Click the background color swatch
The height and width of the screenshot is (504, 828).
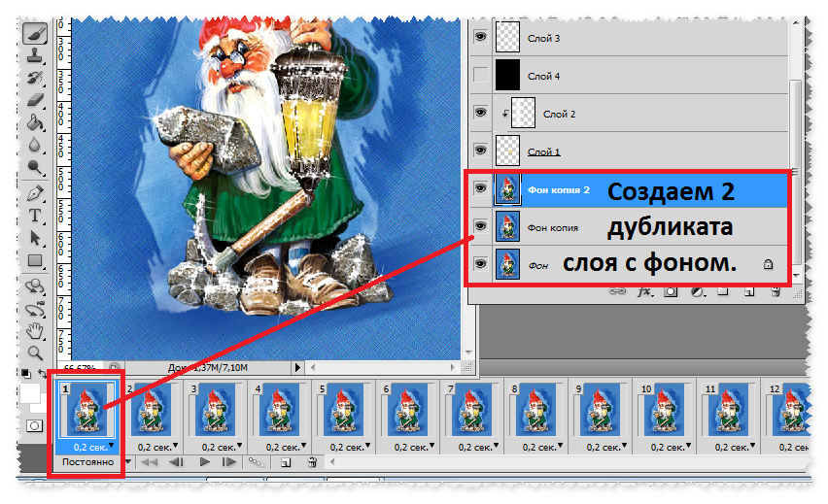point(39,407)
